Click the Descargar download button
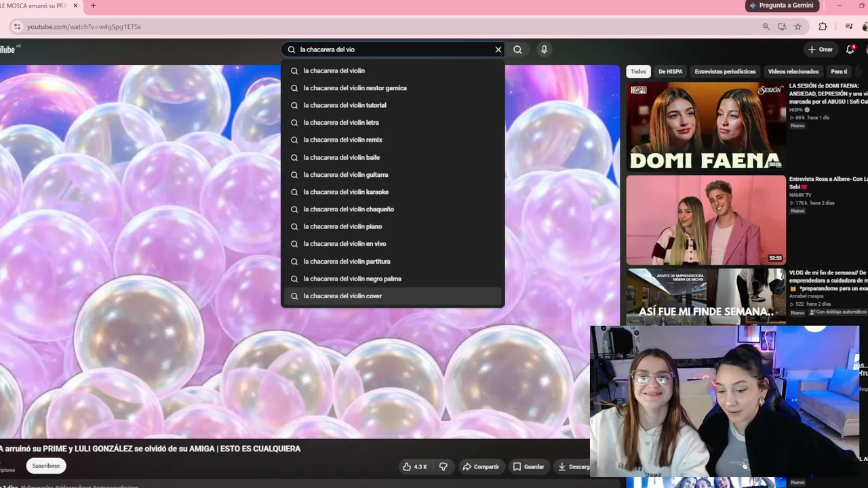This screenshot has height=488, width=868. tap(574, 466)
